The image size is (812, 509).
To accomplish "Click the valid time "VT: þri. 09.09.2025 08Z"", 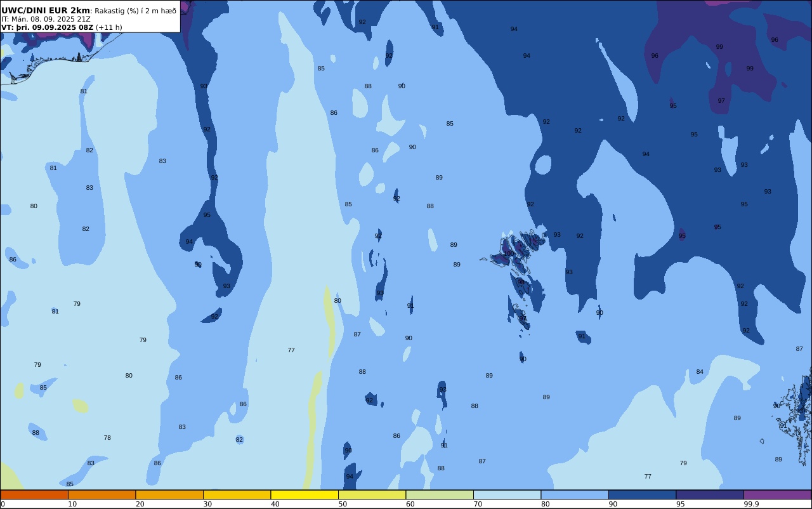I will [48, 27].
